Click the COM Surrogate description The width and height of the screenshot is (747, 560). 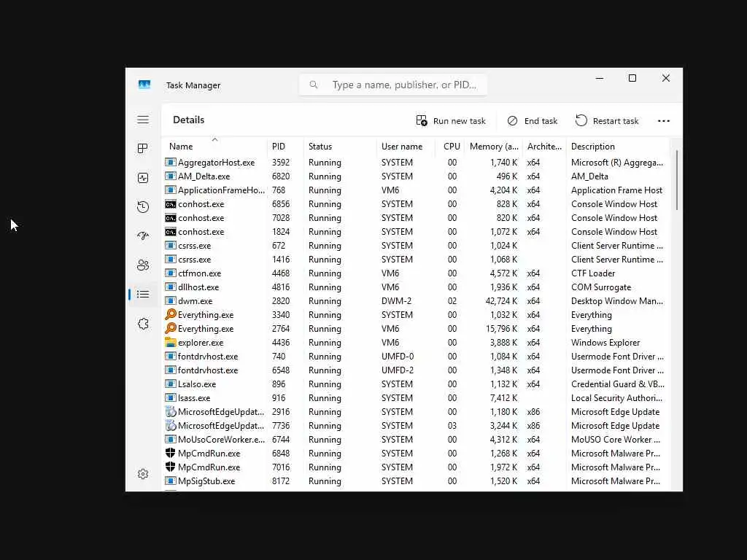click(x=601, y=287)
